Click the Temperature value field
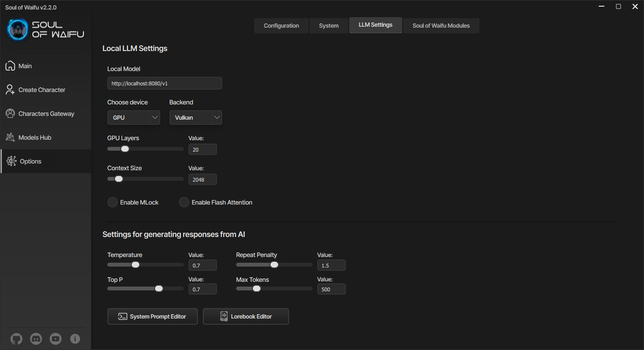Screen dimensions: 644x350 pyautogui.click(x=203, y=265)
